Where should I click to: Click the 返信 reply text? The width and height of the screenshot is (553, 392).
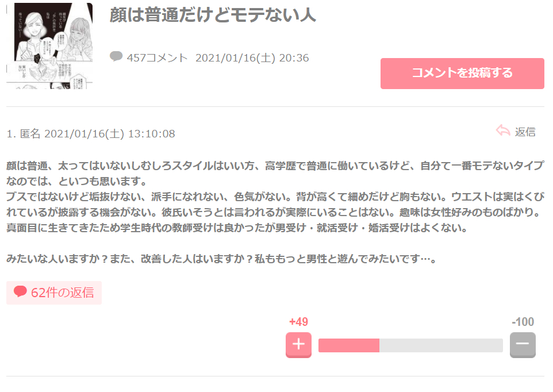click(x=525, y=132)
